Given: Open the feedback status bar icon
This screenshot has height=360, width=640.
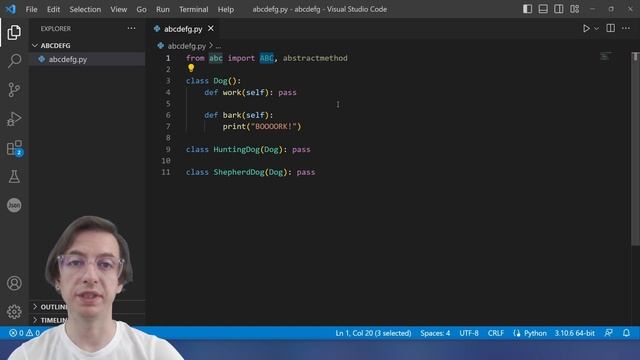Looking at the screenshot, I should 608,333.
